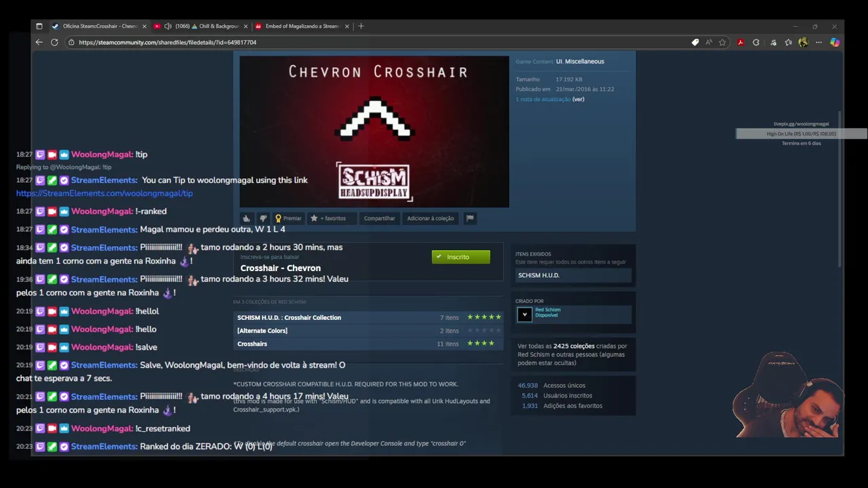Open the browser profile avatar
The width and height of the screenshot is (868, 488).
tap(803, 42)
